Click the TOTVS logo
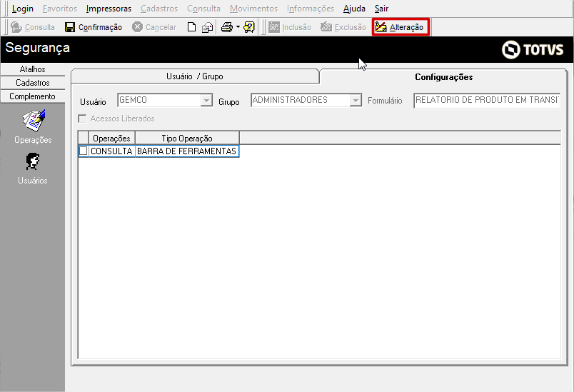The width and height of the screenshot is (574, 392). [x=533, y=49]
